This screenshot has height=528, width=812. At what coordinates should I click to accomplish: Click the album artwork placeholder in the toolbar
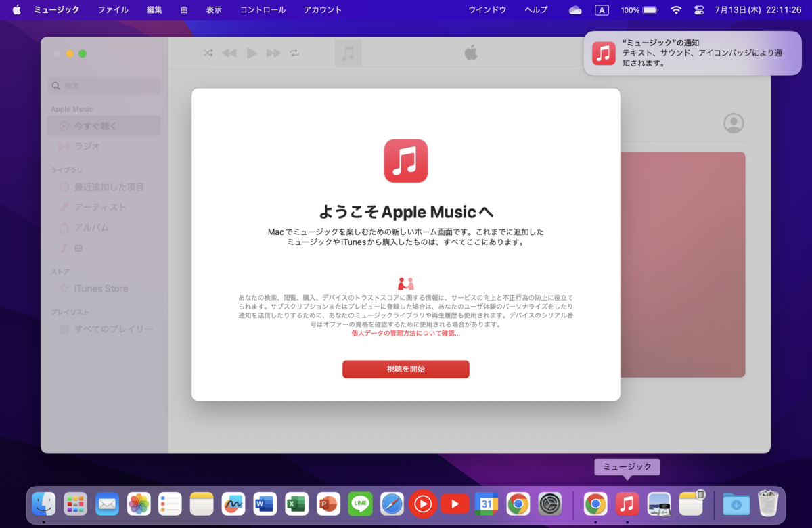click(x=348, y=53)
